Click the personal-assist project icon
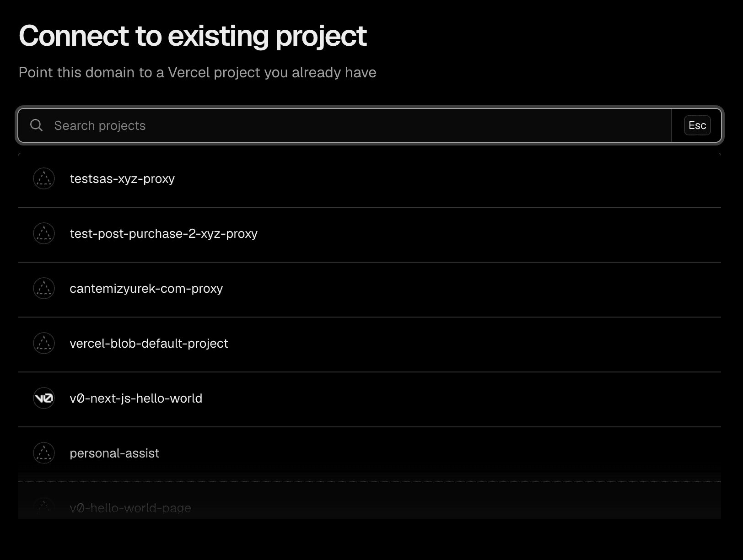The height and width of the screenshot is (560, 743). coord(44,453)
